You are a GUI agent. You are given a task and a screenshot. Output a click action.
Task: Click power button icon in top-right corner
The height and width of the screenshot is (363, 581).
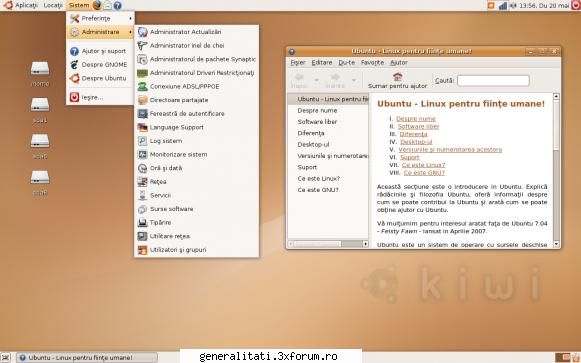575,5
